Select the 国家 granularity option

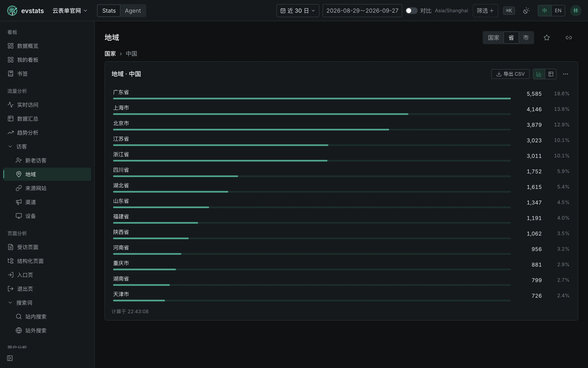click(493, 38)
